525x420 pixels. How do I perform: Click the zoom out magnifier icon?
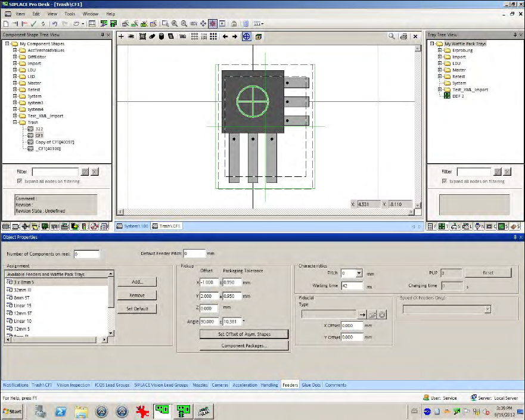click(184, 24)
